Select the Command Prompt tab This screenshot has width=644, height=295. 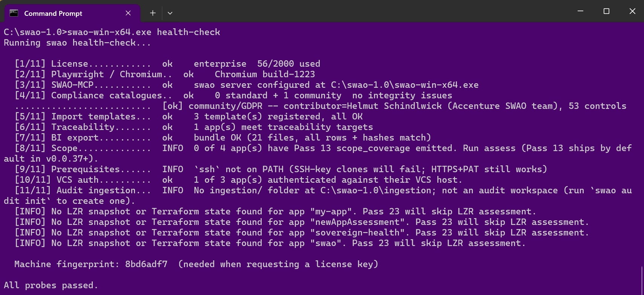tap(72, 13)
